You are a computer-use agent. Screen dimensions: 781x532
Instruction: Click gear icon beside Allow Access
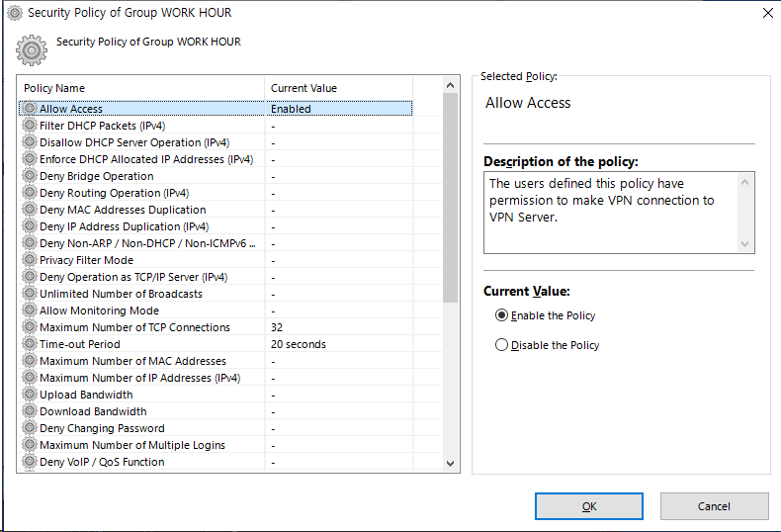coord(30,108)
